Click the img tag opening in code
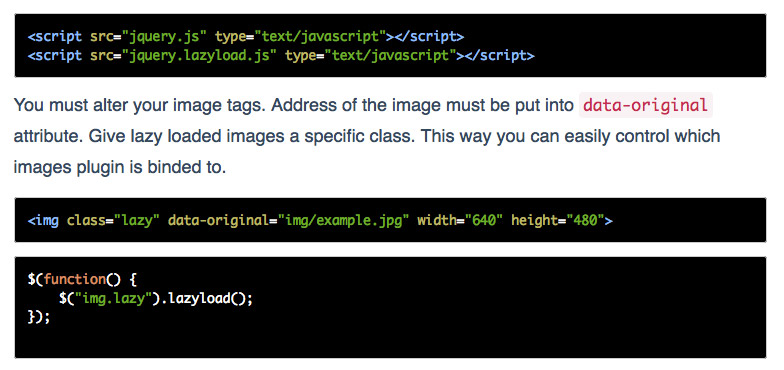 pos(43,220)
